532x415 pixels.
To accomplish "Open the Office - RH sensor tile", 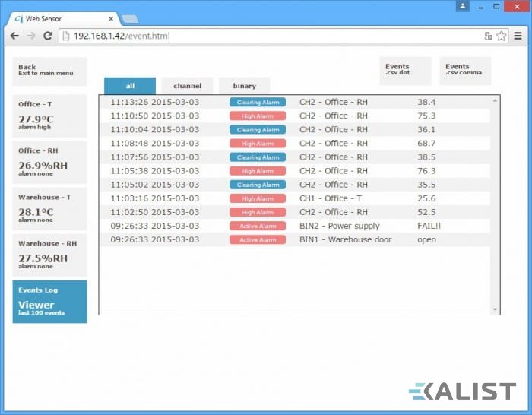I will tap(49, 162).
